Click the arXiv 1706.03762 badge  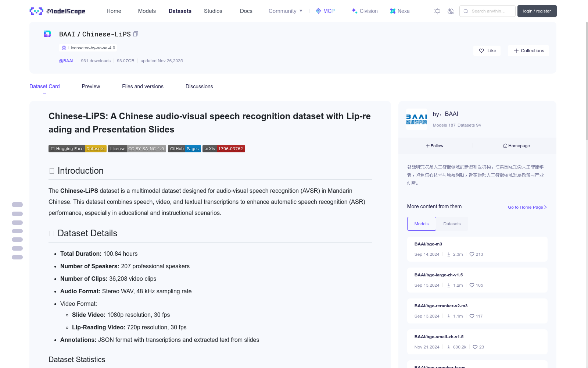[224, 149]
